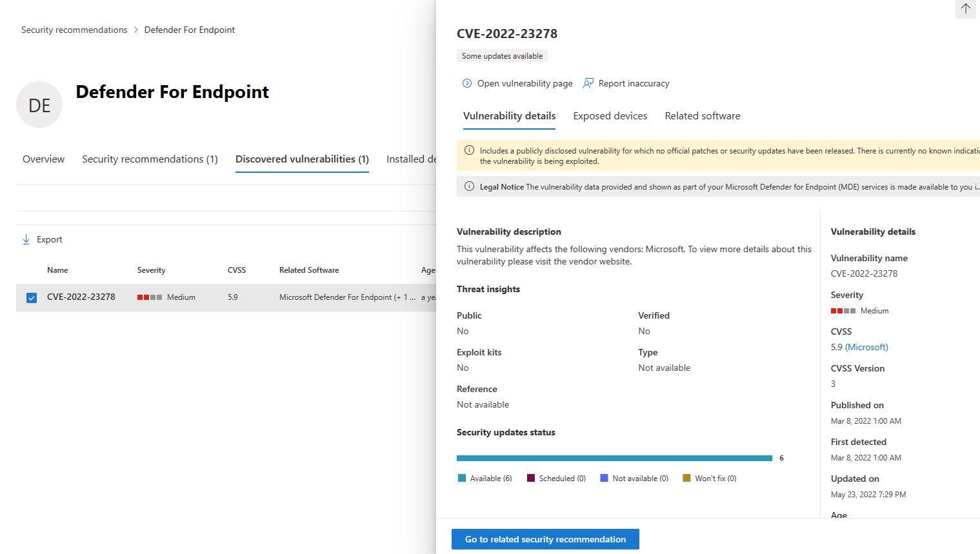
Task: Go to Security recommendations breadcrumb
Action: pyautogui.click(x=74, y=30)
